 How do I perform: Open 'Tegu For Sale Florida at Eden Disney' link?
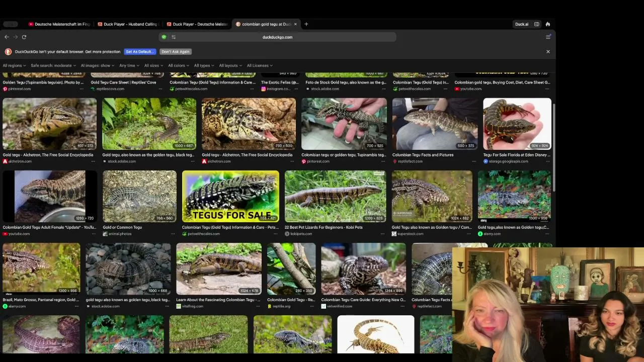click(x=516, y=155)
